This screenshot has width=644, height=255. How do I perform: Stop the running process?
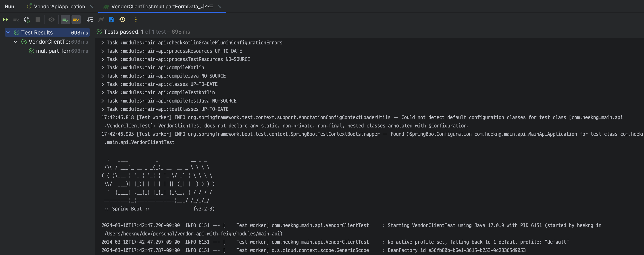pyautogui.click(x=38, y=20)
